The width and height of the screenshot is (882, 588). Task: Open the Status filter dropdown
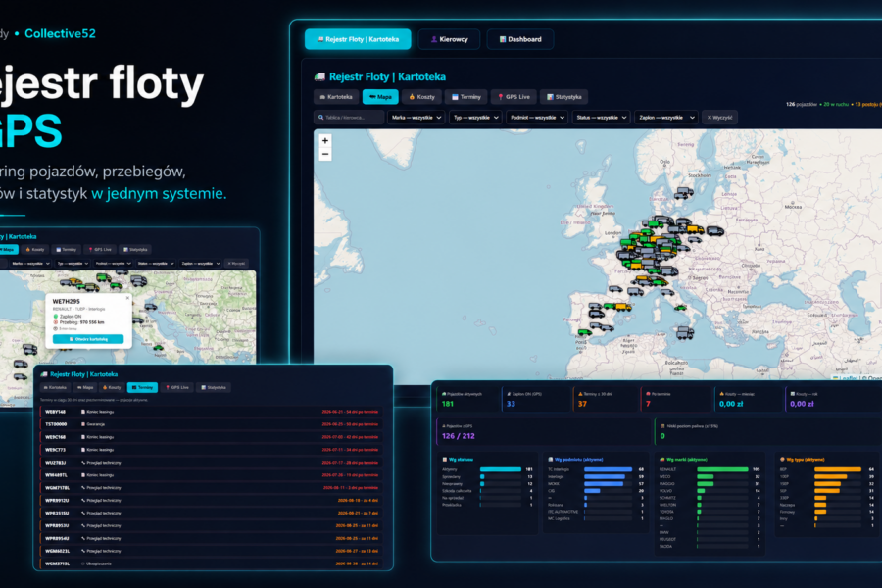(602, 118)
